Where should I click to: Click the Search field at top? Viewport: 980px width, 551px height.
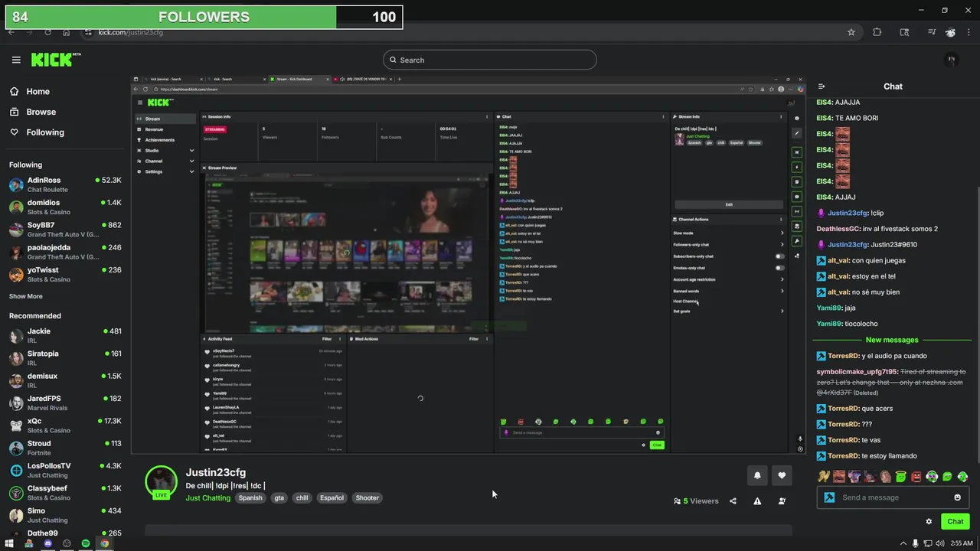pos(490,60)
